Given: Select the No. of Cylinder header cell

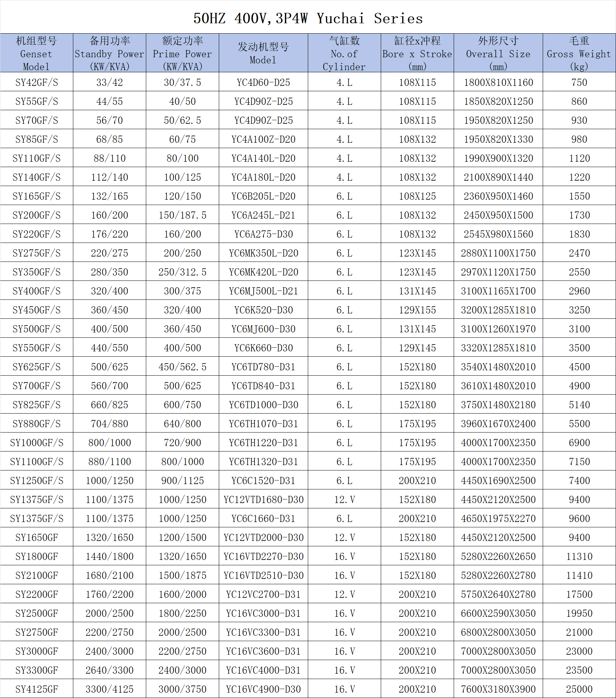Looking at the screenshot, I should click(344, 53).
